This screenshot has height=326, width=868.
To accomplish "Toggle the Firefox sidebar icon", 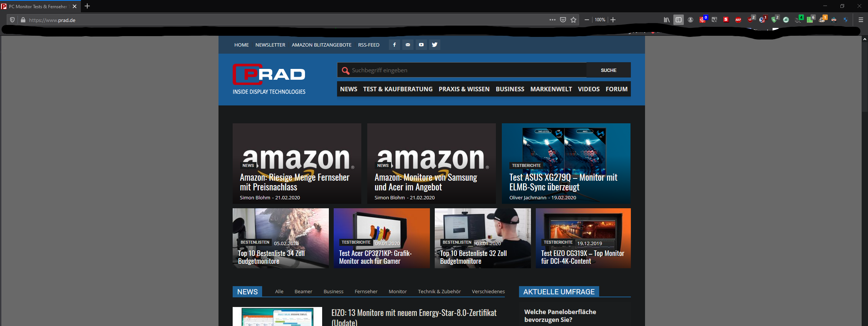I will click(x=679, y=20).
